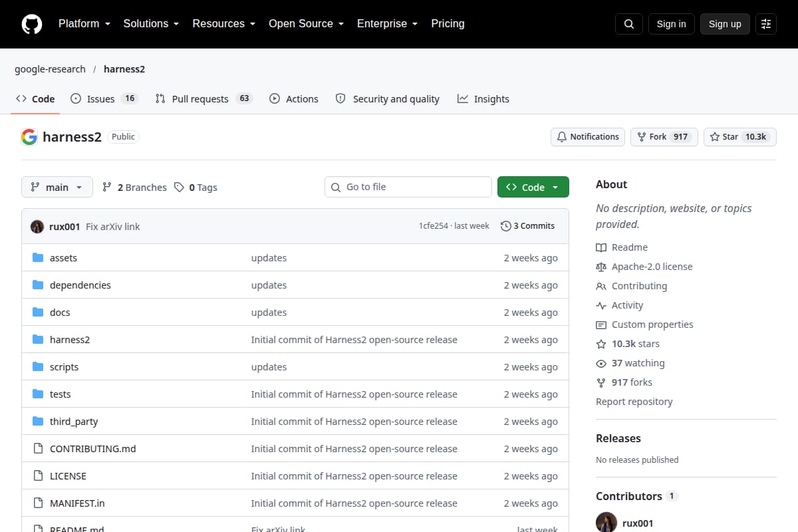Star the repository with Star button
The width and height of the screenshot is (798, 532).
coord(740,137)
